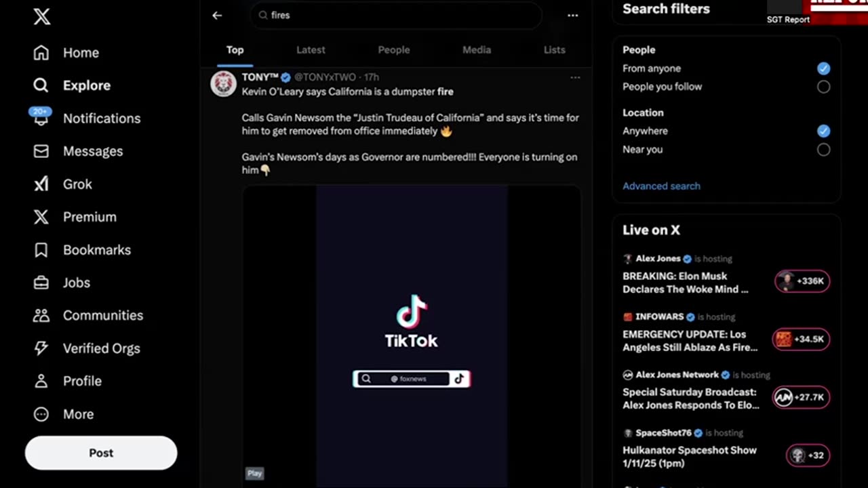
Task: Open the Communities people icon
Action: (x=41, y=316)
